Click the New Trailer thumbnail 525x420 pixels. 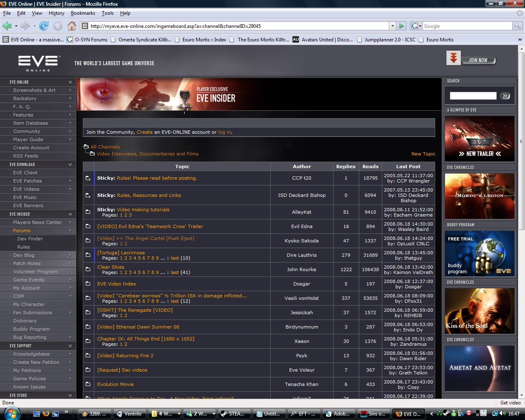(480, 139)
